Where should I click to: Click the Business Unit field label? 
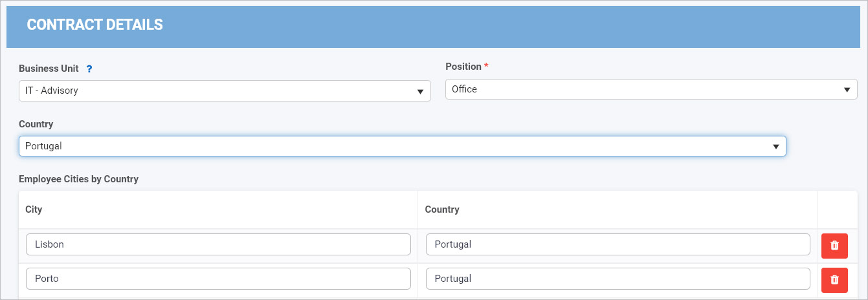[x=49, y=68]
